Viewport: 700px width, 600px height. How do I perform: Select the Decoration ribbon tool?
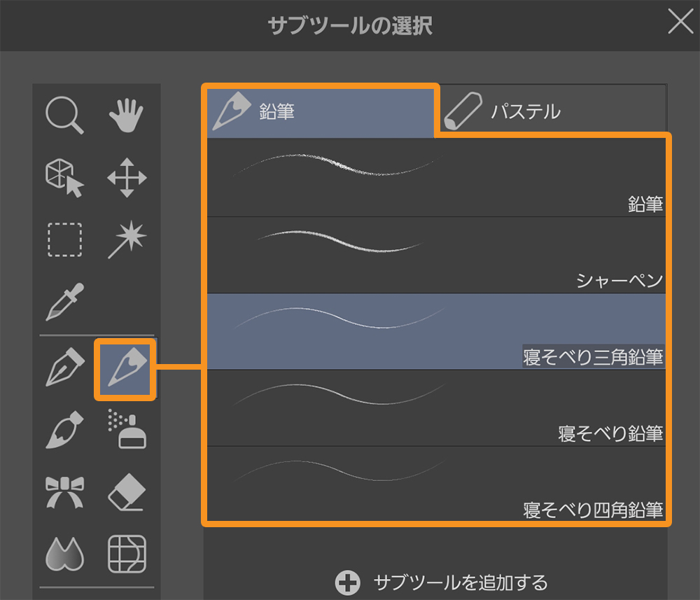click(65, 491)
